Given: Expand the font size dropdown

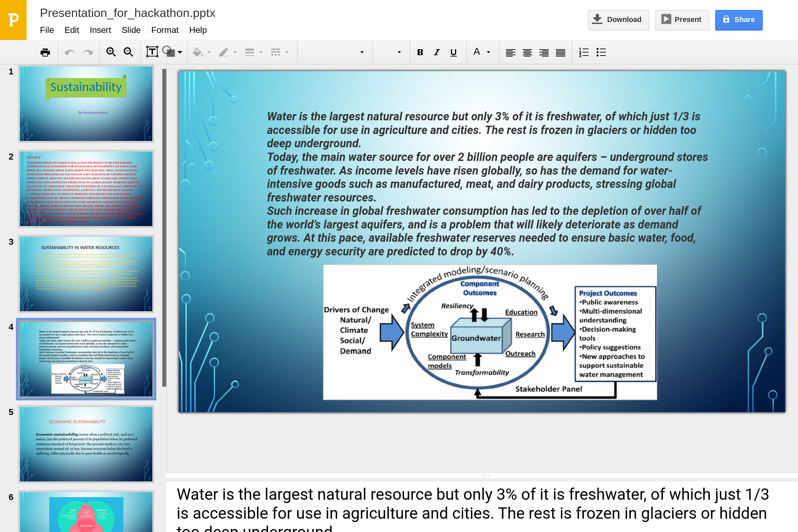Looking at the screenshot, I should [x=399, y=52].
